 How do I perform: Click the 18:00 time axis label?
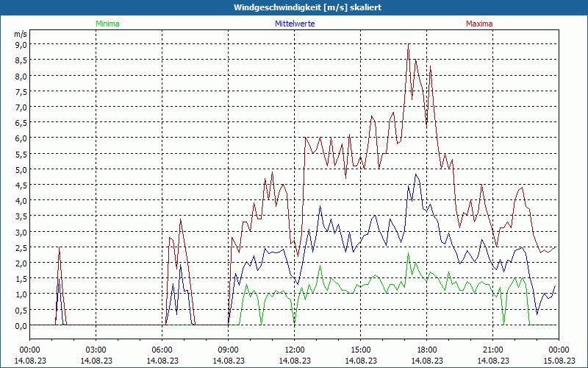427,350
